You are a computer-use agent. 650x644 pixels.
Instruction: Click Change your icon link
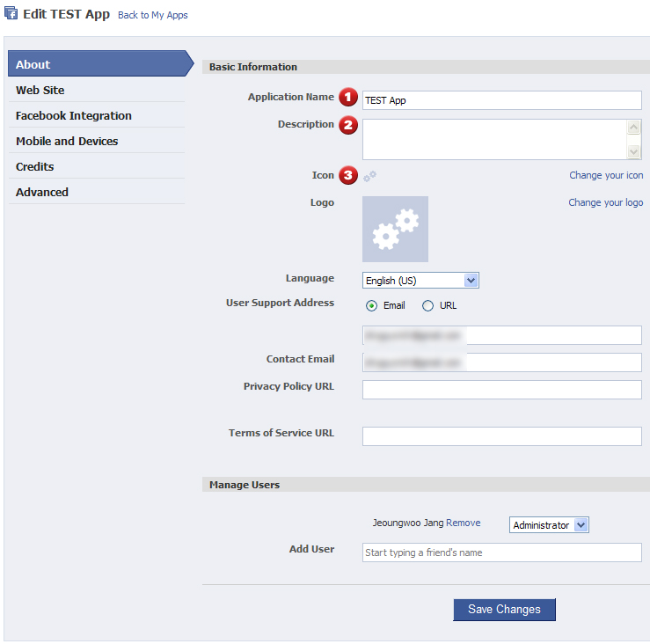coord(606,175)
